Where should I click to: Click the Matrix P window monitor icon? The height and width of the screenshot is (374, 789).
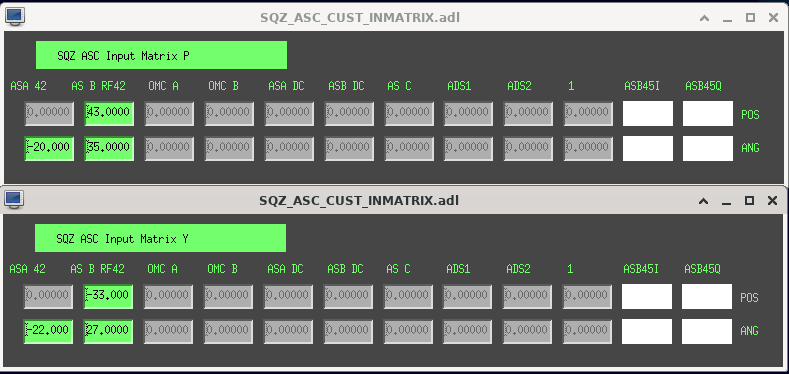click(15, 17)
